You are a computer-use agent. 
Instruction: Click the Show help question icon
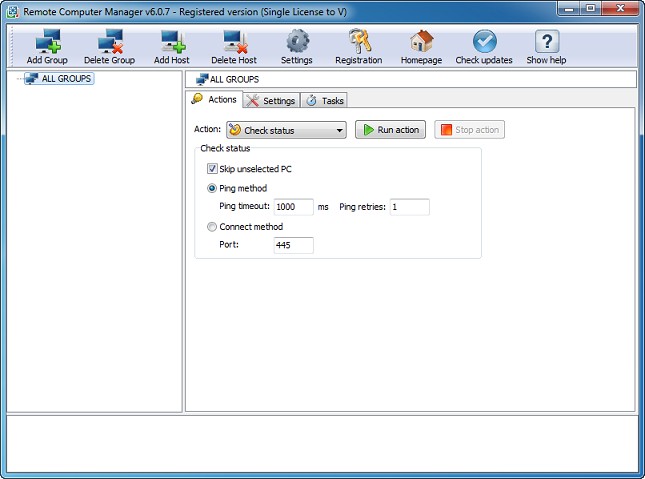pyautogui.click(x=546, y=47)
